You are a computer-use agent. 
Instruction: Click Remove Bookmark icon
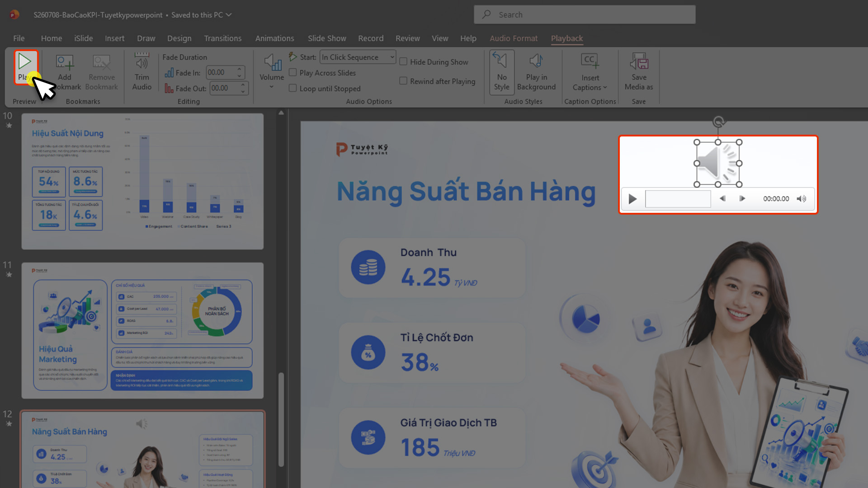click(x=101, y=62)
